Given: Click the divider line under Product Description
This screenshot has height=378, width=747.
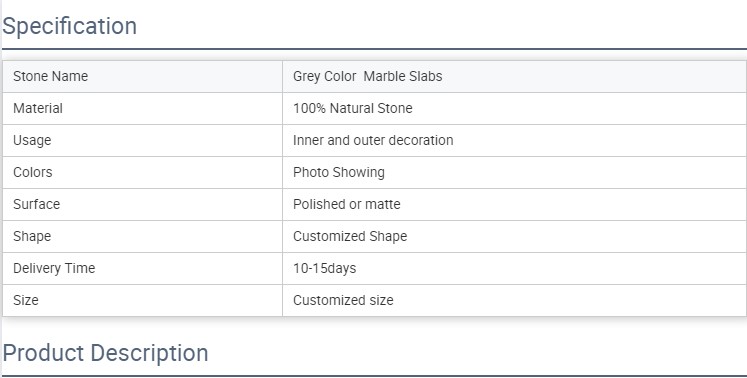Looking at the screenshot, I should tap(374, 376).
